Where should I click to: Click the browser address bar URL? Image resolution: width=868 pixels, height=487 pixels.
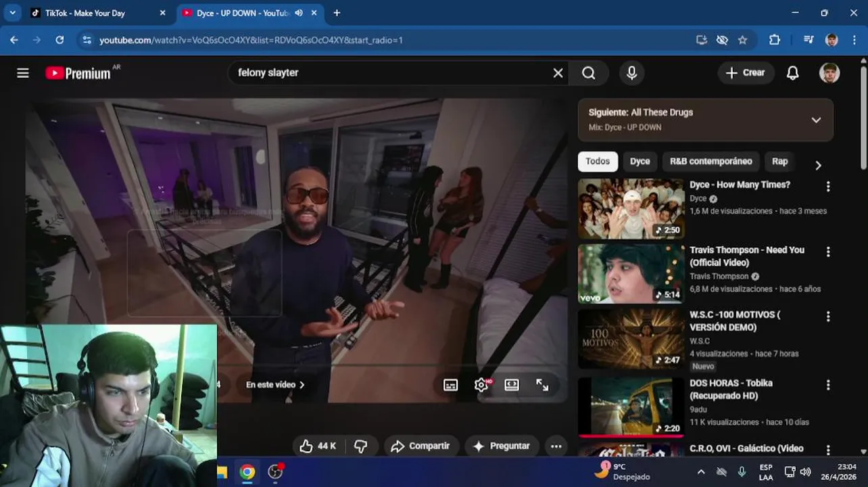[x=251, y=40]
